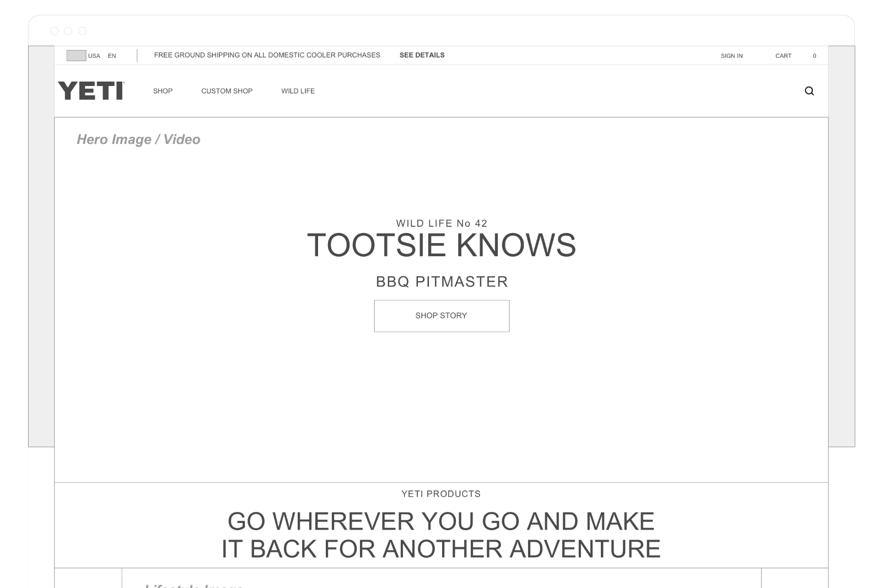Open the CUSTOM SHOP menu
The image size is (882, 588).
point(227,91)
